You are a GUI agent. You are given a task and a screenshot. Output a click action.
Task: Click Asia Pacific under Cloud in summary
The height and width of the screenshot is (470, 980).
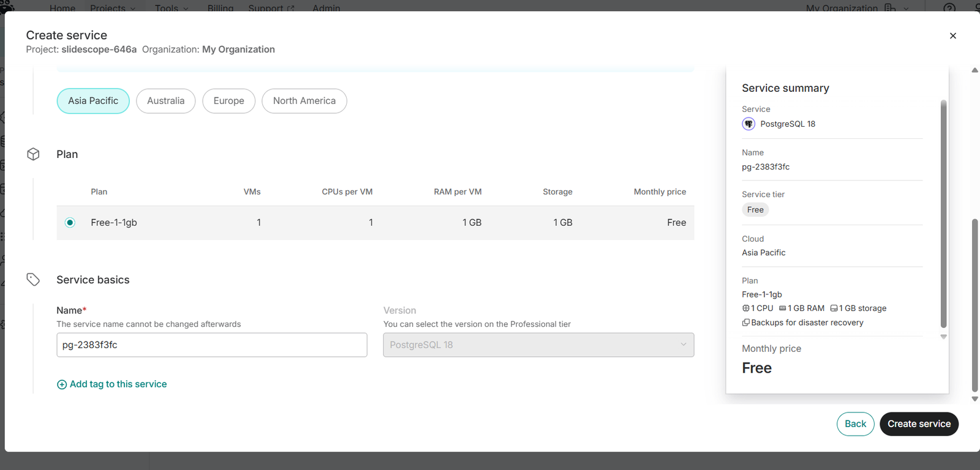point(763,253)
